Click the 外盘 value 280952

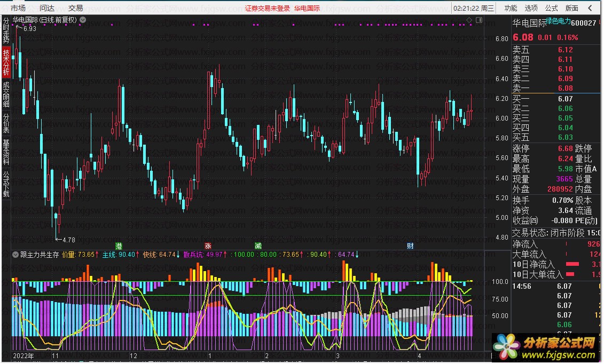click(560, 189)
